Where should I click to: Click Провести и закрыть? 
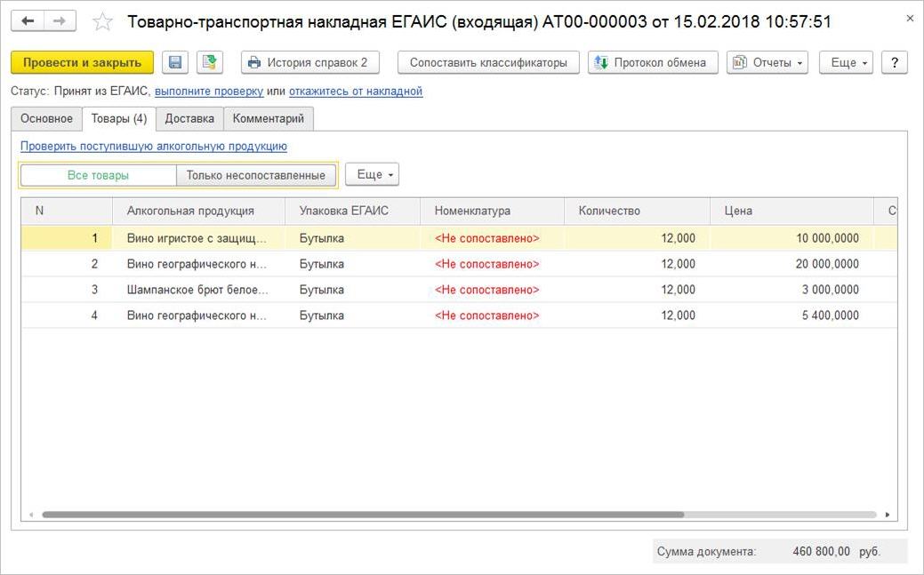[x=82, y=62]
